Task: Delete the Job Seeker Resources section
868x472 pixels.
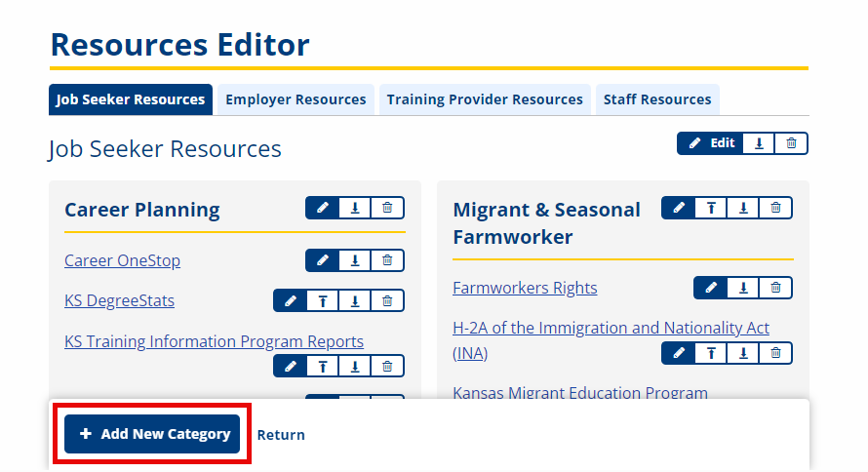Action: coord(791,143)
